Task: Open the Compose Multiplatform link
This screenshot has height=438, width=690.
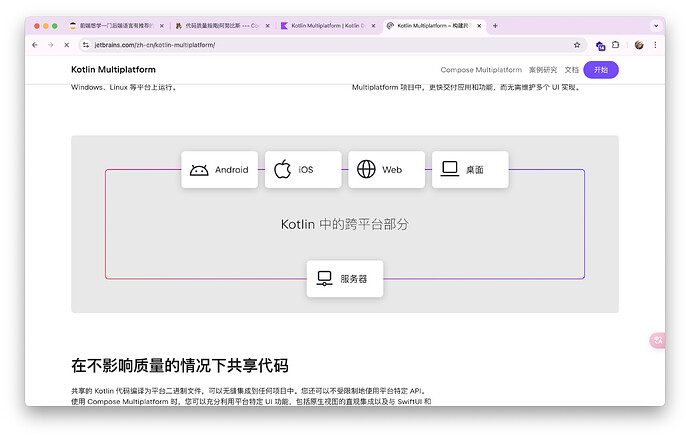Action: [x=481, y=70]
